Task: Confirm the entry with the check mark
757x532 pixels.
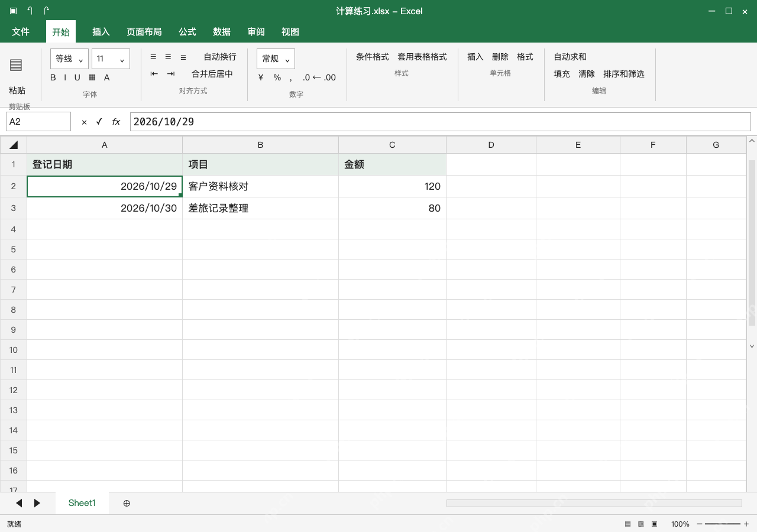Action: point(99,122)
